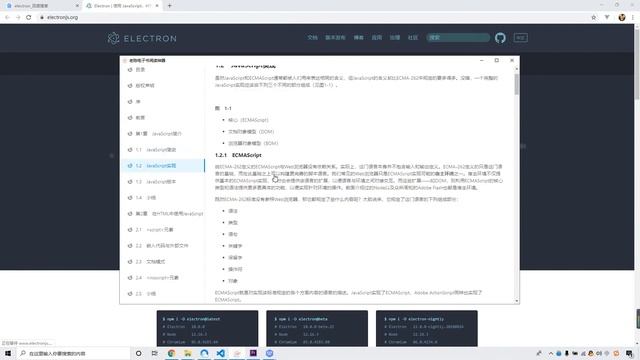This screenshot has height=360, width=640.
Task: Click the language button next to GitHub icon
Action: coord(520,38)
